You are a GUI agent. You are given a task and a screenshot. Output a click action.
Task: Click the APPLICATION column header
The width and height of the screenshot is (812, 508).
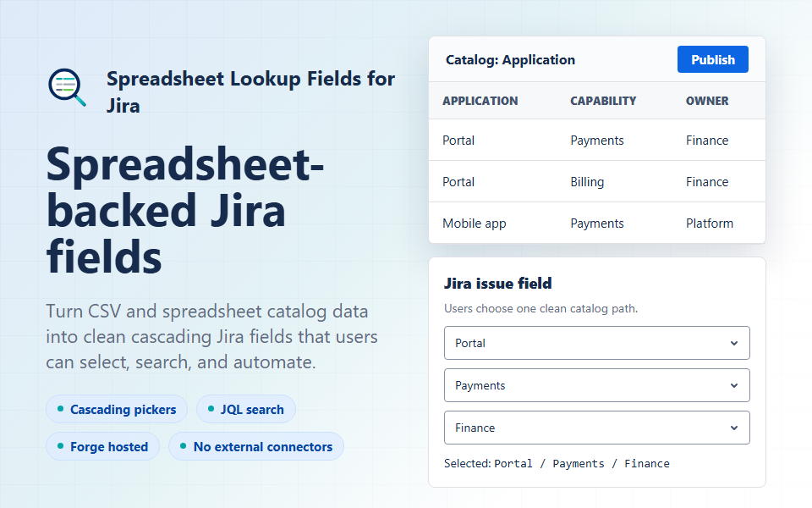coord(480,101)
